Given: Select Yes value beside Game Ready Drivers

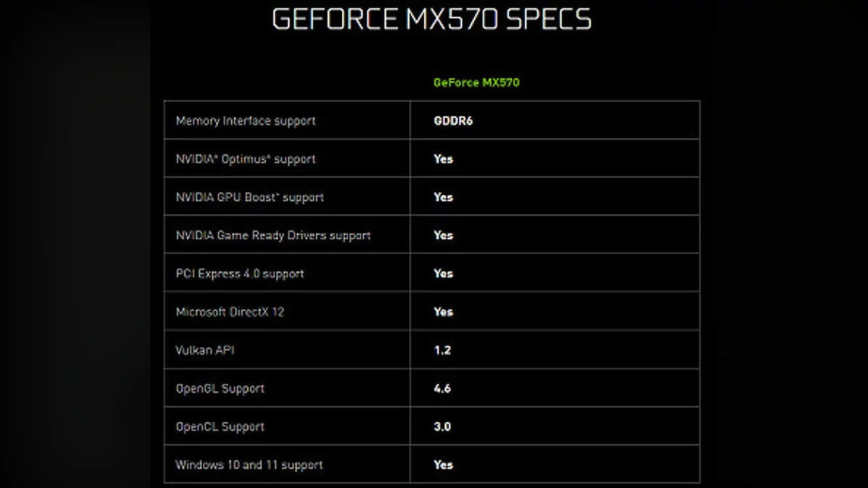Looking at the screenshot, I should 443,236.
